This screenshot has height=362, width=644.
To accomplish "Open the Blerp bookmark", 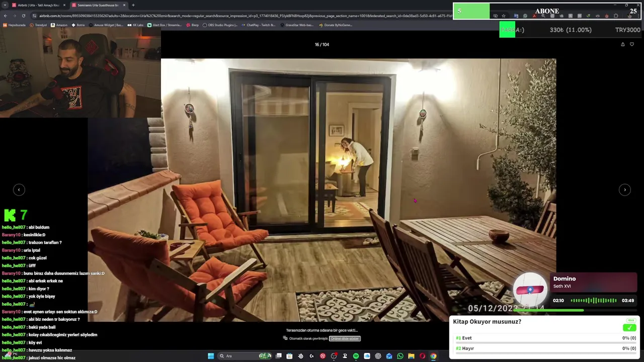I will (x=193, y=25).
